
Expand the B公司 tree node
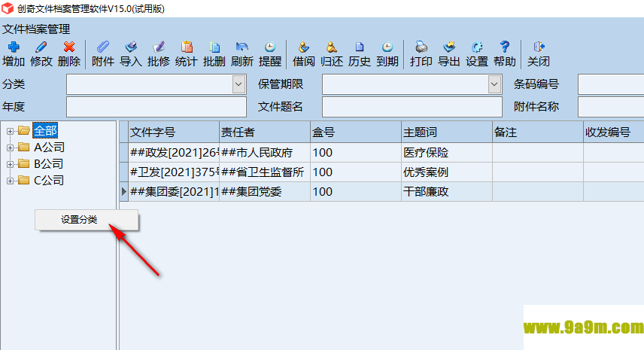point(10,164)
